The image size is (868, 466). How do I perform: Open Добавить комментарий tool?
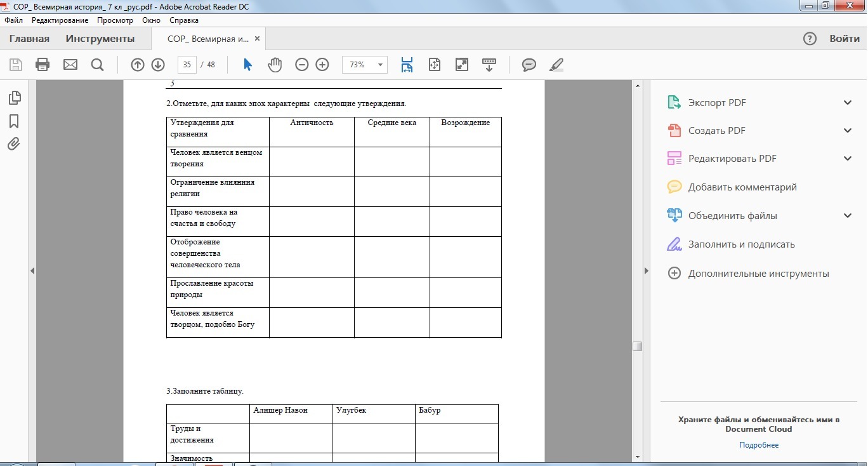click(x=742, y=187)
